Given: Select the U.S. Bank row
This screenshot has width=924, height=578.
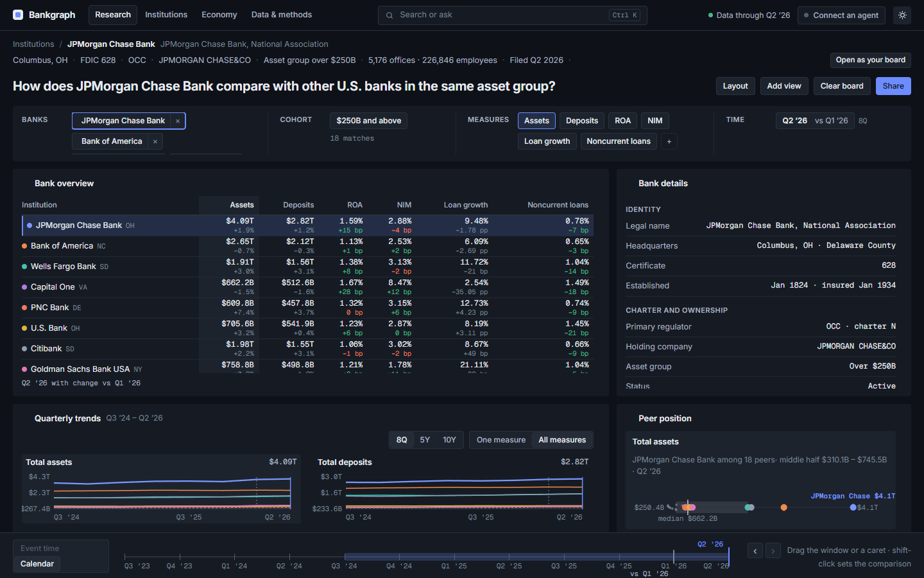Looking at the screenshot, I should [x=307, y=328].
